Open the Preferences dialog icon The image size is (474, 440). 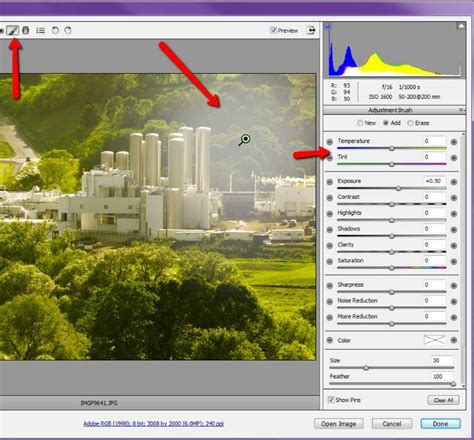pyautogui.click(x=41, y=30)
